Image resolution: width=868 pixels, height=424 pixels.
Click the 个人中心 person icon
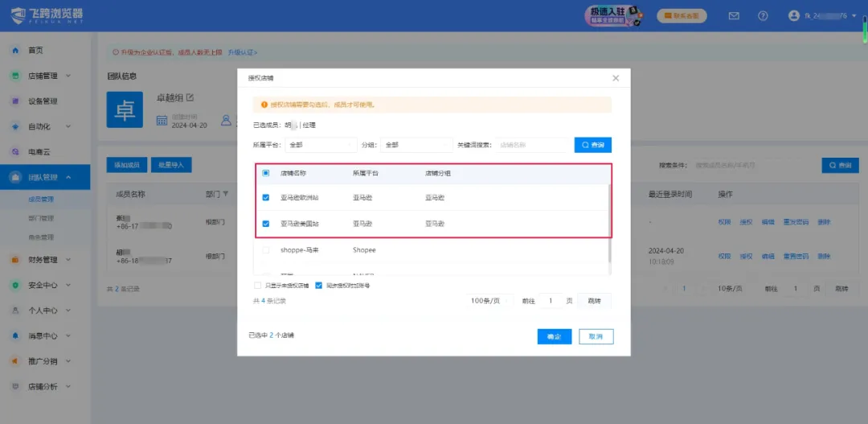[x=15, y=311]
